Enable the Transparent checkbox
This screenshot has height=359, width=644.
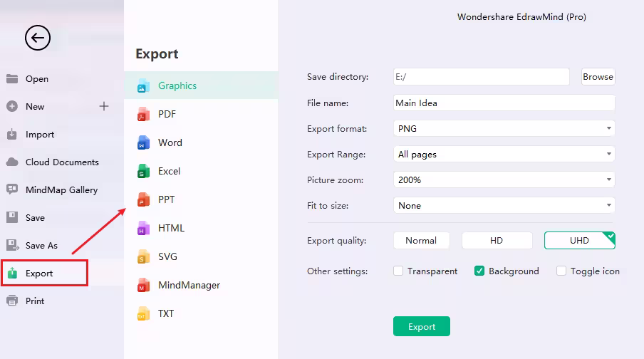point(398,271)
